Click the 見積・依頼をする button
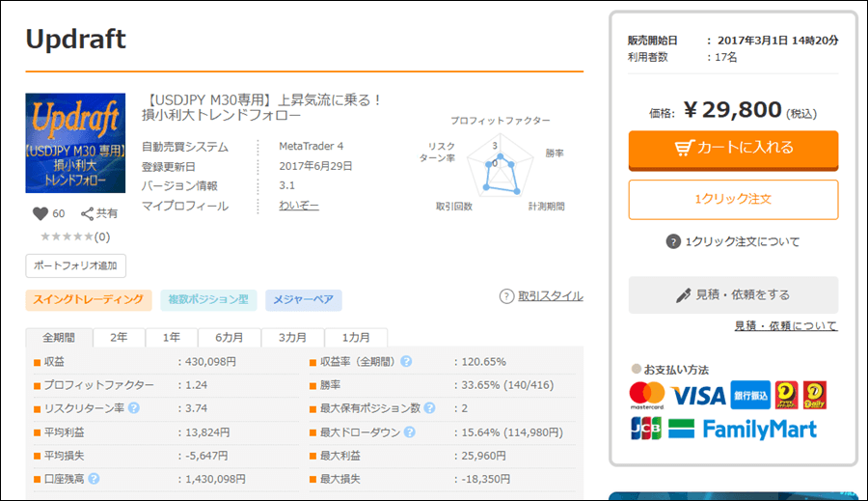This screenshot has width=868, height=501. point(733,294)
